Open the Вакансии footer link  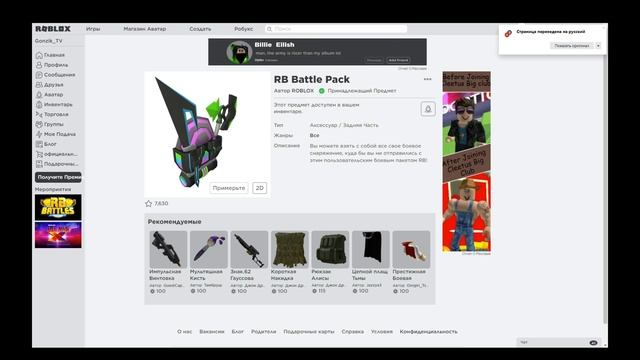(212, 331)
